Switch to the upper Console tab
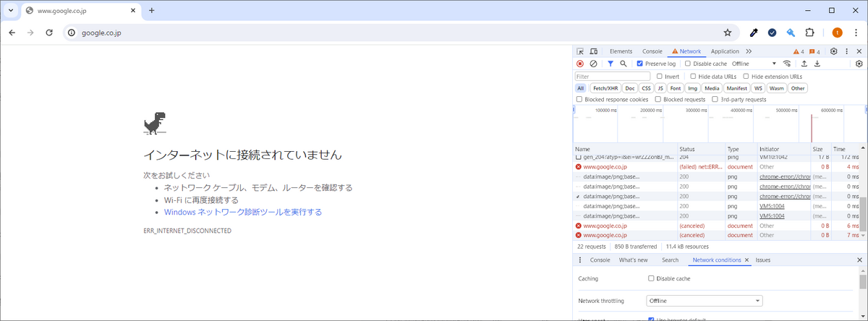 click(x=652, y=51)
